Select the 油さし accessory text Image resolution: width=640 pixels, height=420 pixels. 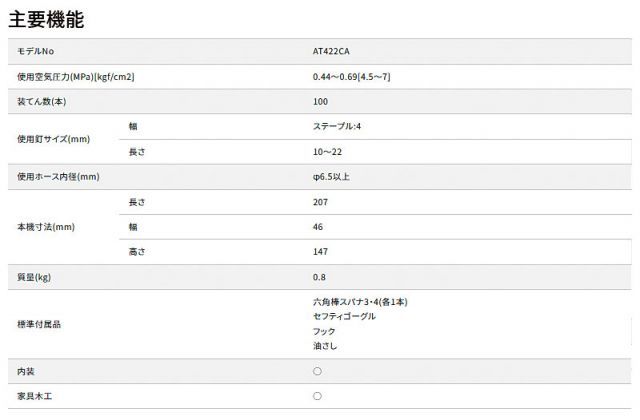pos(325,345)
